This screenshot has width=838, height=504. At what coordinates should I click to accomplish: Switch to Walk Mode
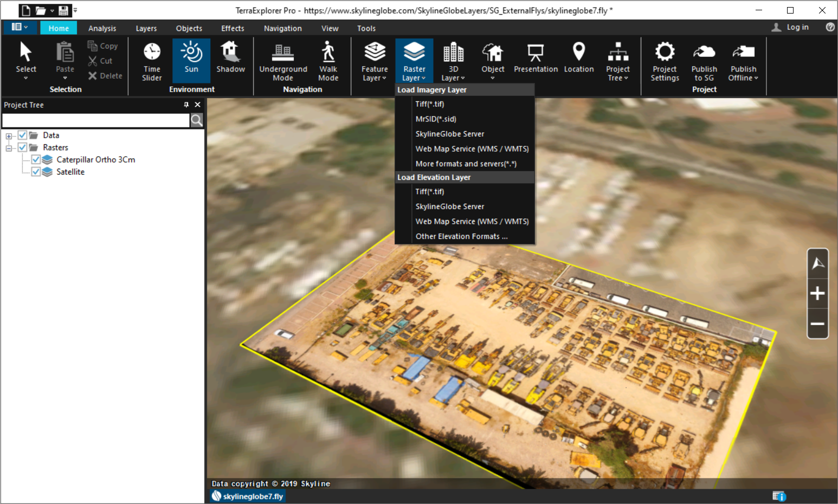[328, 61]
